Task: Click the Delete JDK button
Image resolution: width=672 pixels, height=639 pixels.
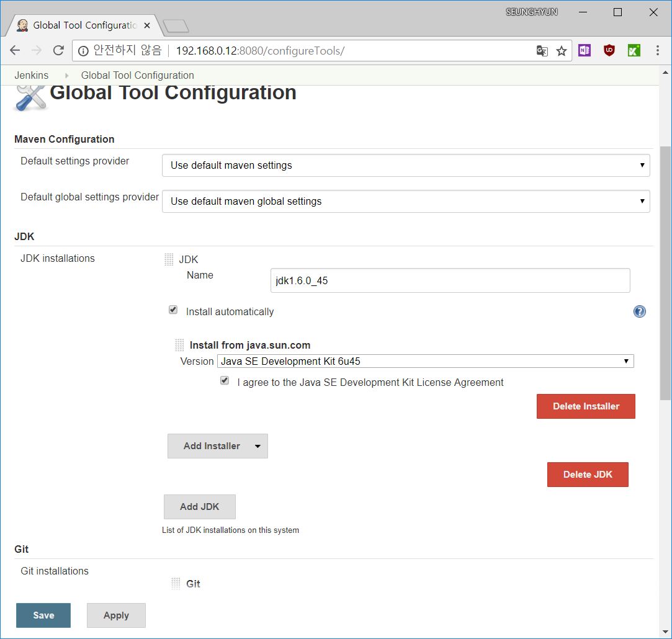Action: (588, 475)
